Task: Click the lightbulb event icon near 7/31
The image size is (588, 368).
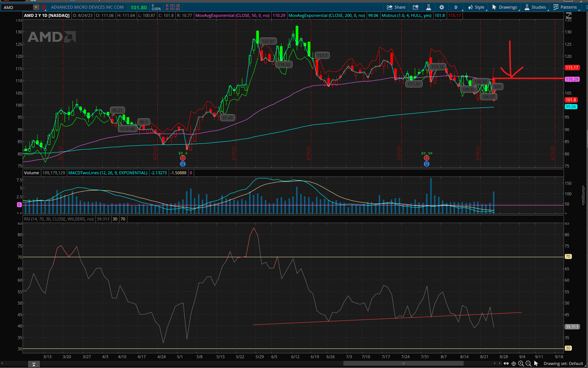Action: [426, 164]
